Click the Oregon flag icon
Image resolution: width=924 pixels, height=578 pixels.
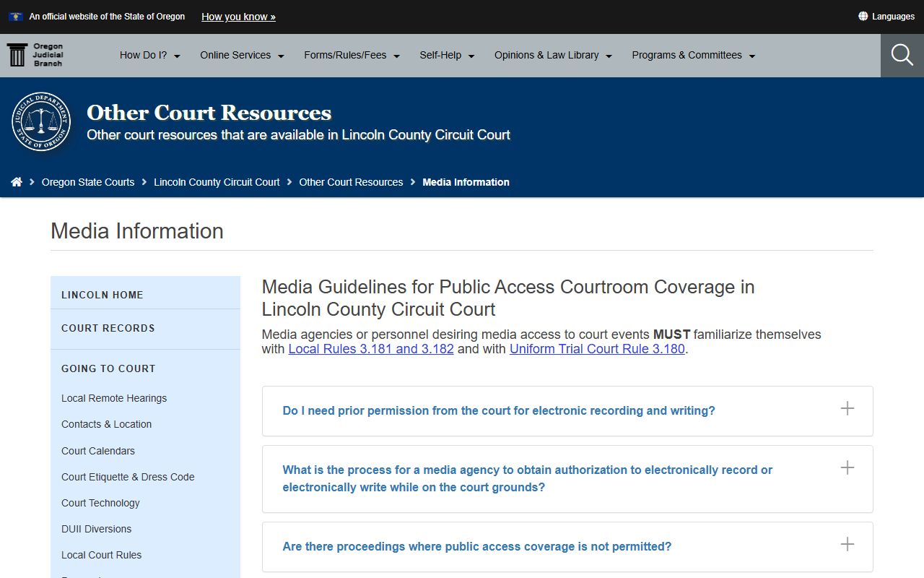point(16,16)
